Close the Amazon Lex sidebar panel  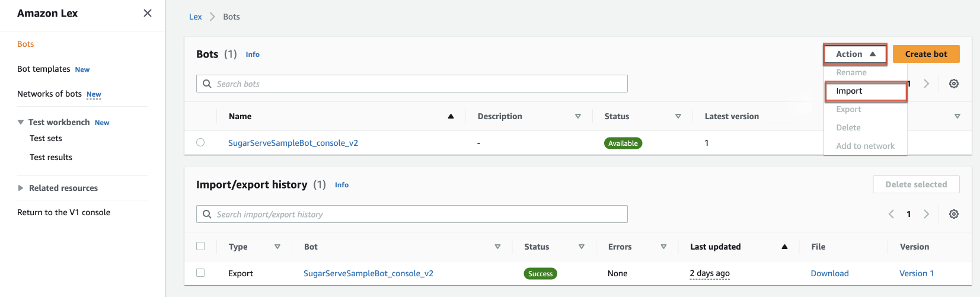[x=148, y=13]
